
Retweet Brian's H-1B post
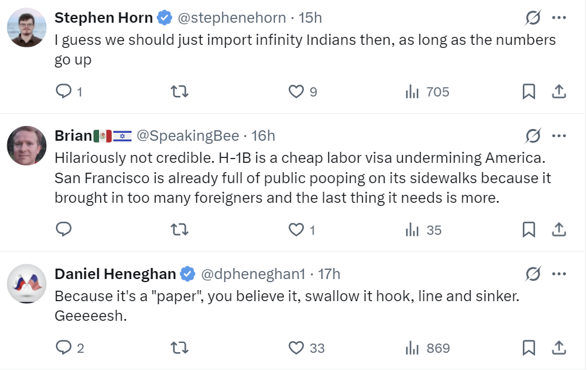179,230
